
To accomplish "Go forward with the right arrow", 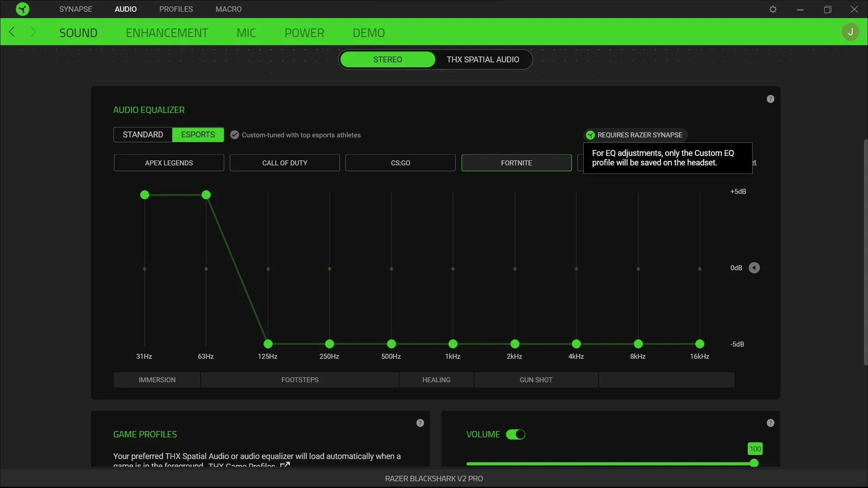I will pyautogui.click(x=33, y=32).
